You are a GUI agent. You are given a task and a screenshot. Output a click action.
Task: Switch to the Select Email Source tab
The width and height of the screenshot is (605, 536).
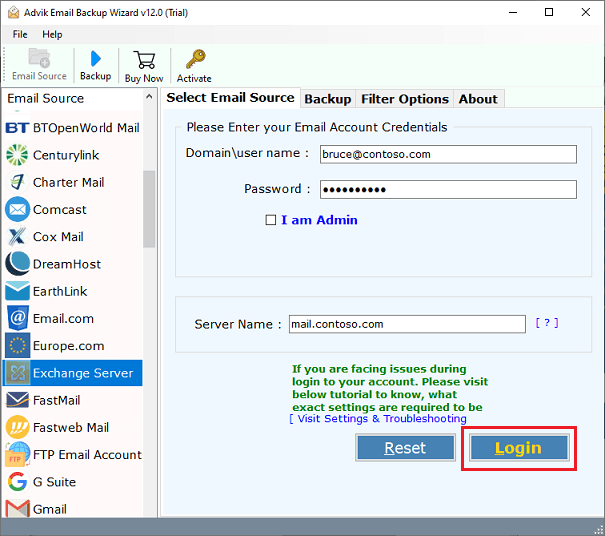tap(230, 98)
